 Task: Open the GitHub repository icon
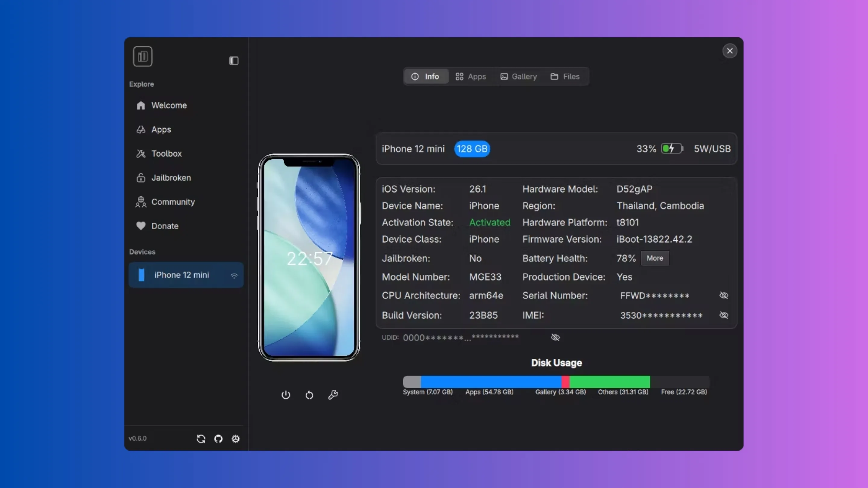coord(218,439)
